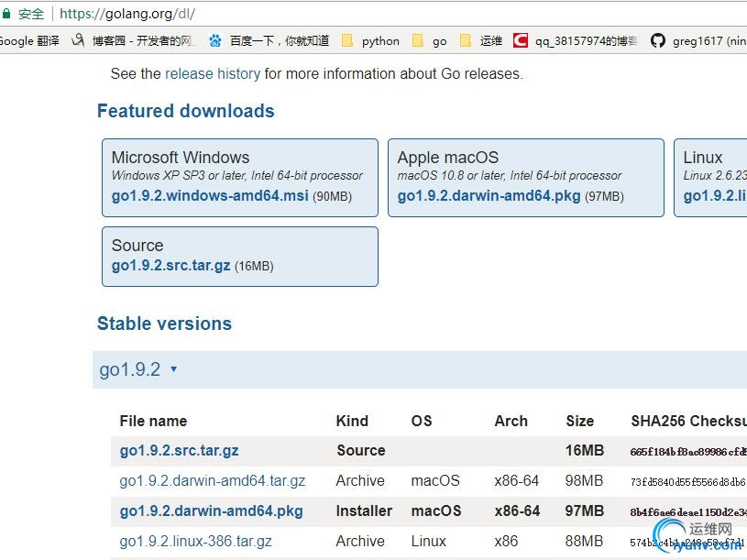
Task: Click the OS column header
Action: [422, 421]
